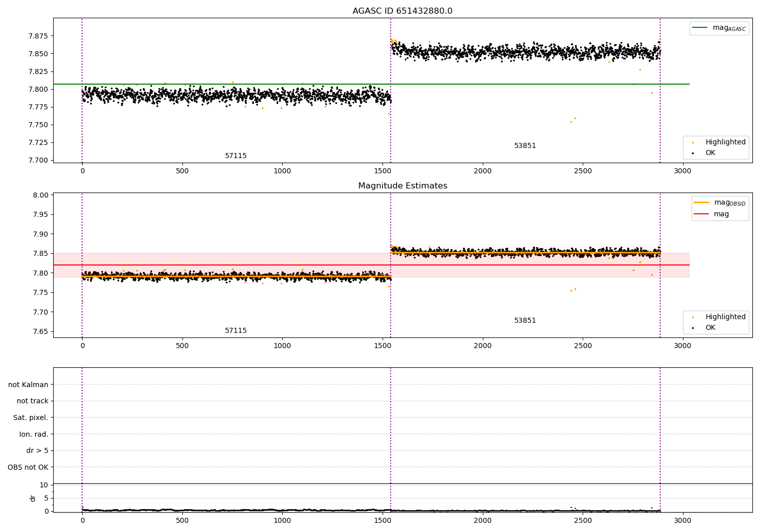Click the title AGASC ID 651432880.0
760x532 pixels.
(402, 11)
